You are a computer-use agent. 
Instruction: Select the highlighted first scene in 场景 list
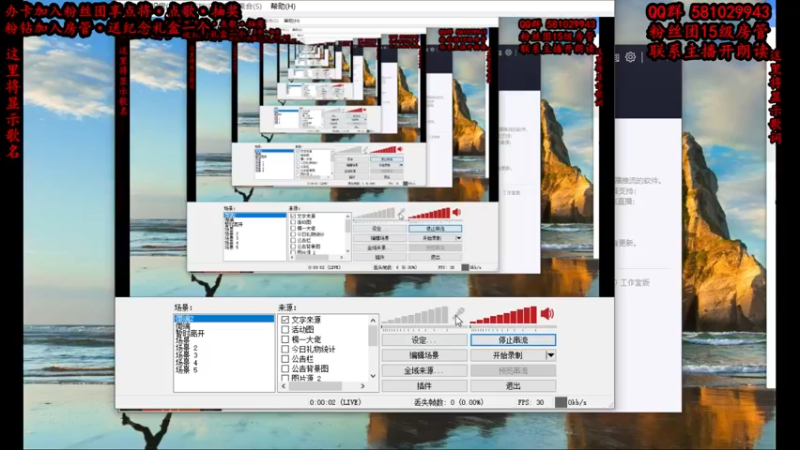click(x=224, y=318)
